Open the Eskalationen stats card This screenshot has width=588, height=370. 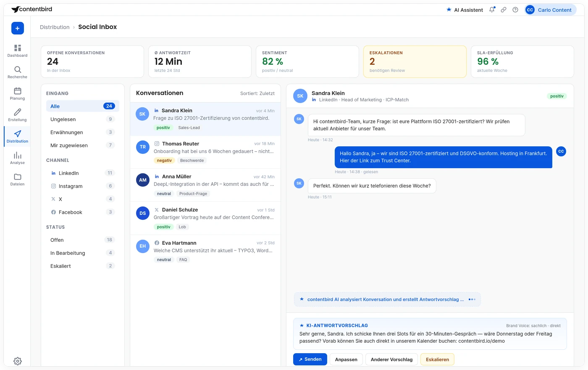(415, 61)
